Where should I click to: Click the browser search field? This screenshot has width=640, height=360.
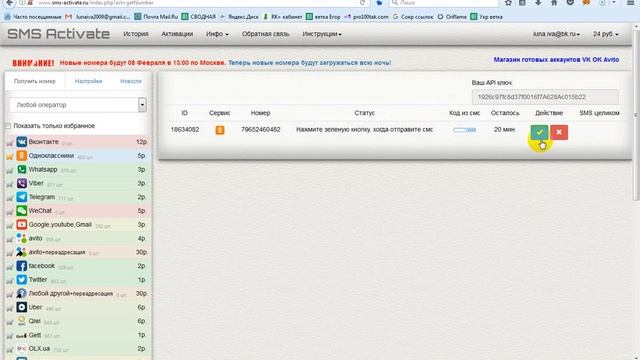click(x=443, y=3)
